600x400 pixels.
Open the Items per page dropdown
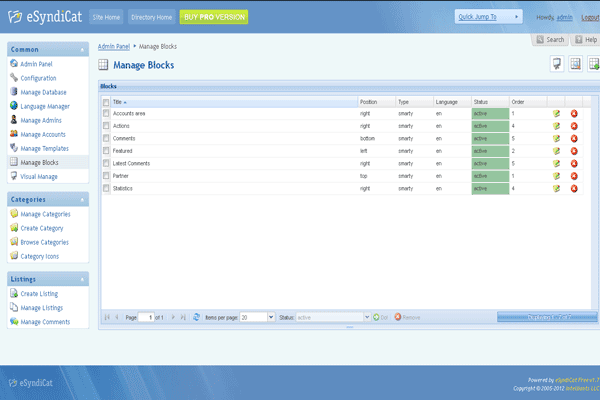point(271,317)
